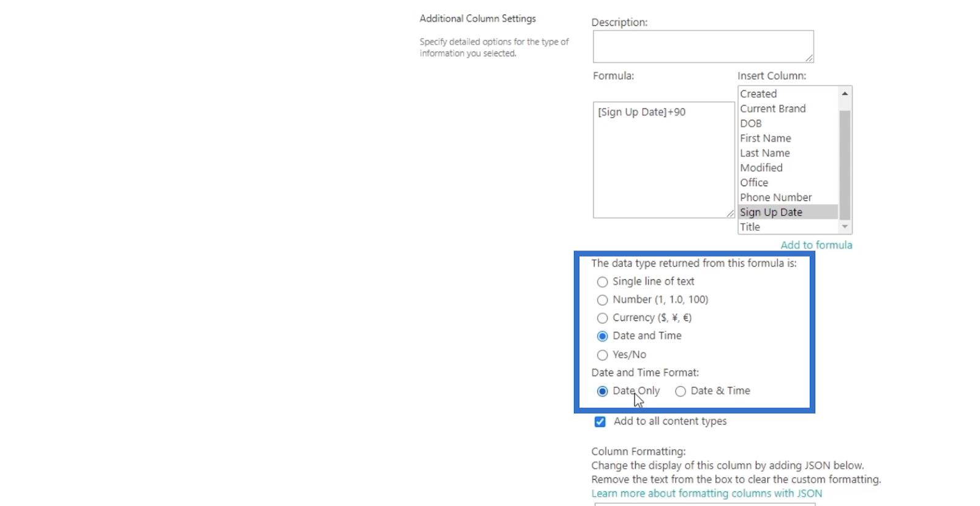
Task: Click the Description box resize handle
Action: pos(809,58)
